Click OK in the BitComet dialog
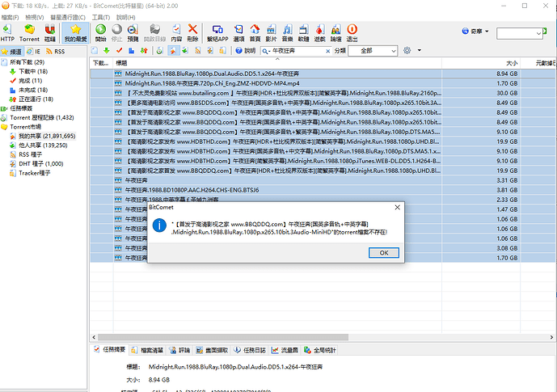This screenshot has height=392, width=557. tap(384, 253)
